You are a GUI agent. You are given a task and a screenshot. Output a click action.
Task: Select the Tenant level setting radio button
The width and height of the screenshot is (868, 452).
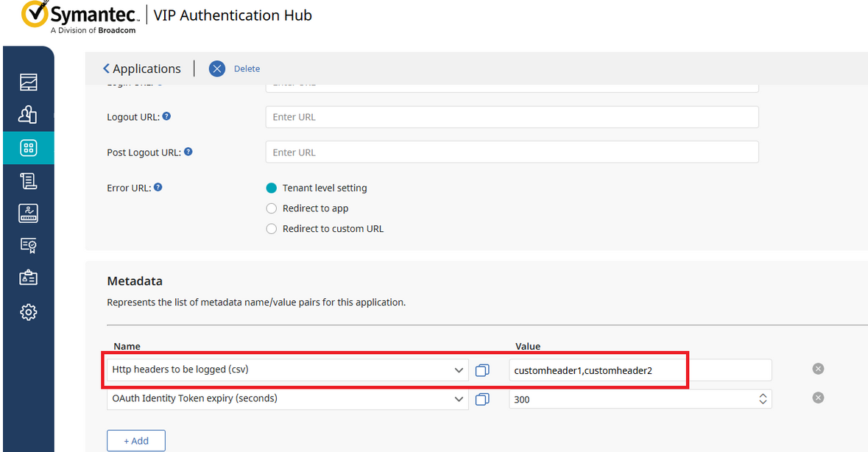pos(272,188)
